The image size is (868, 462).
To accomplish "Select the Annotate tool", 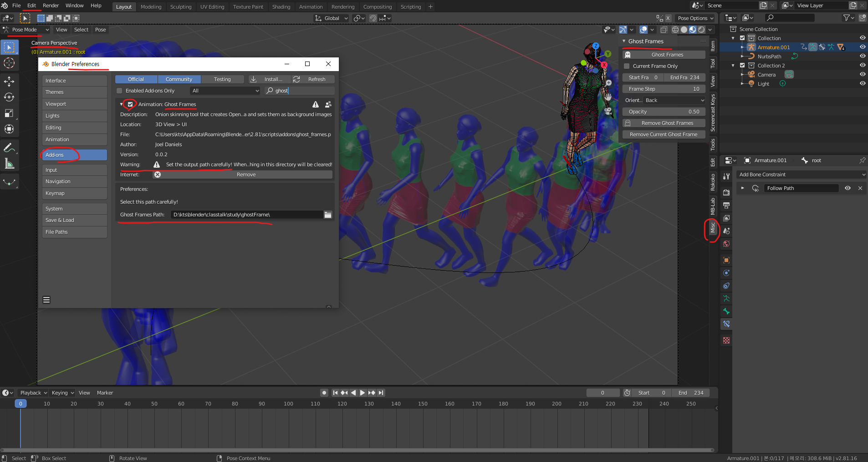I will coord(9,148).
